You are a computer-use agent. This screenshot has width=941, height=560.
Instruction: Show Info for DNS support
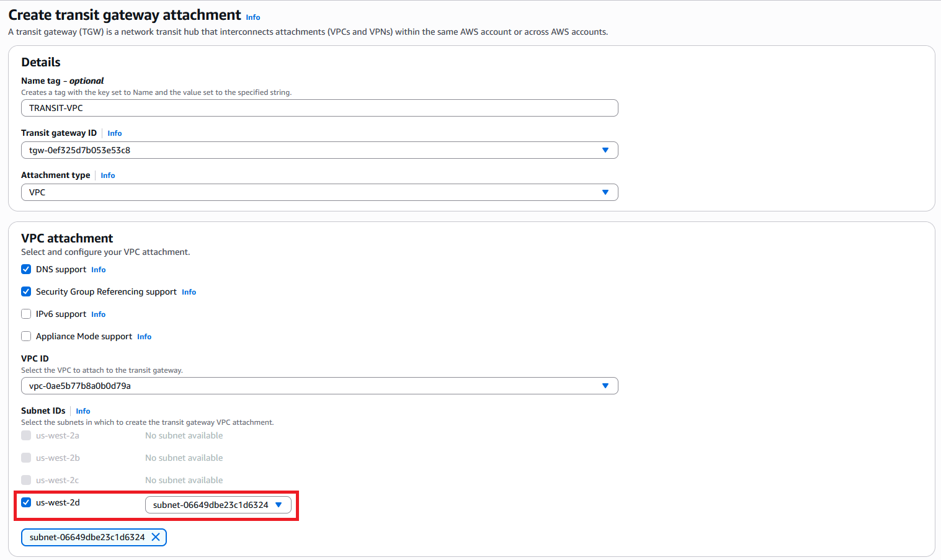(99, 270)
